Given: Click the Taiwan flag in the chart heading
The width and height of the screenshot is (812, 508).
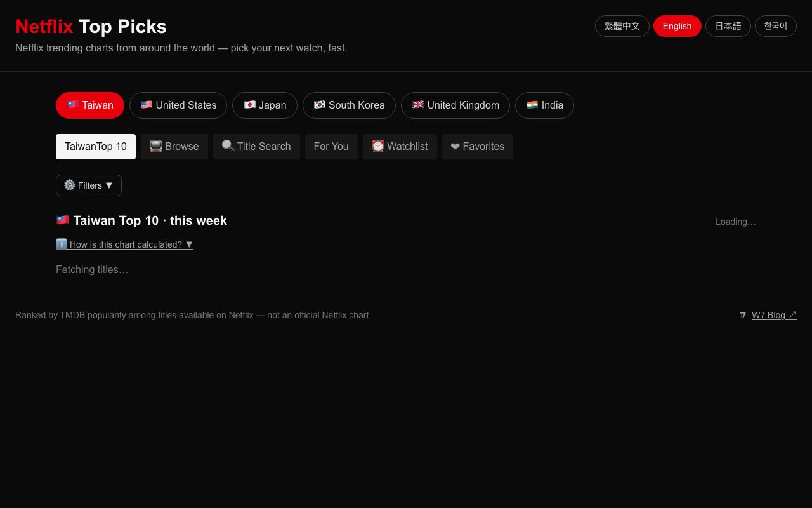Looking at the screenshot, I should point(62,220).
